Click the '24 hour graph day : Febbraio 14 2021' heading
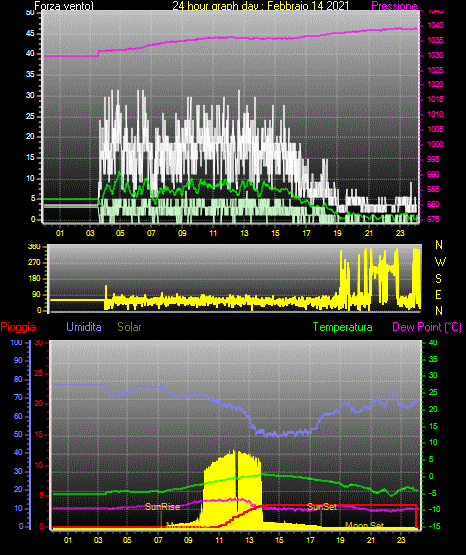This screenshot has height=555, width=466. point(261,6)
